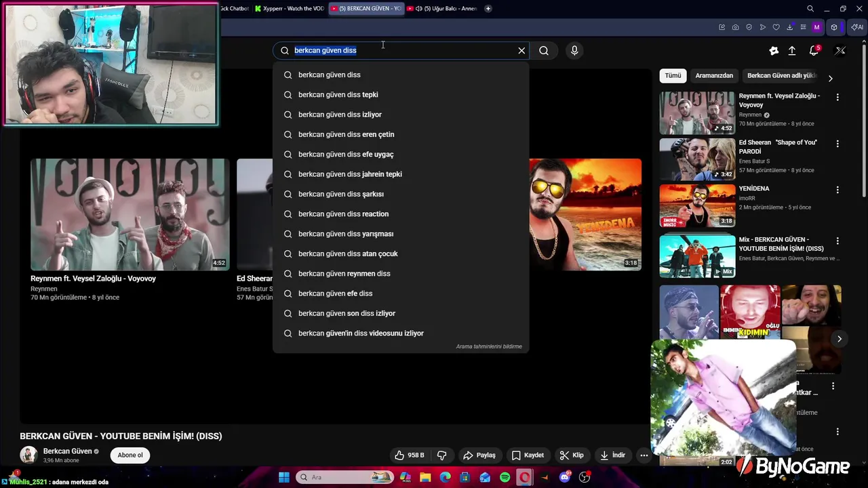The image size is (868, 488).
Task: Open Discord from the taskbar
Action: pyautogui.click(x=565, y=477)
